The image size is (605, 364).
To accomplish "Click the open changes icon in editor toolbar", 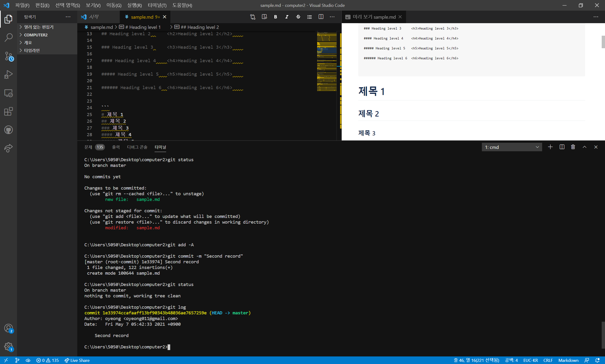I will (253, 17).
